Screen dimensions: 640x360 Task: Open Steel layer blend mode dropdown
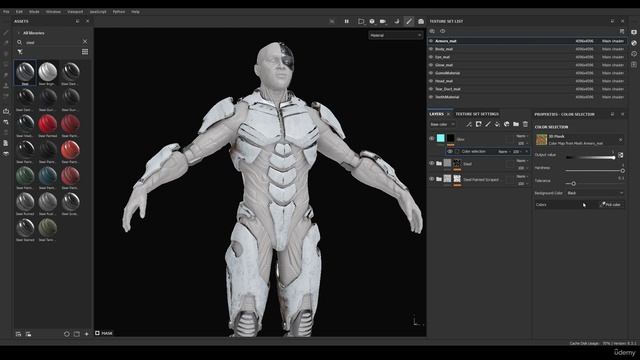[x=522, y=161]
